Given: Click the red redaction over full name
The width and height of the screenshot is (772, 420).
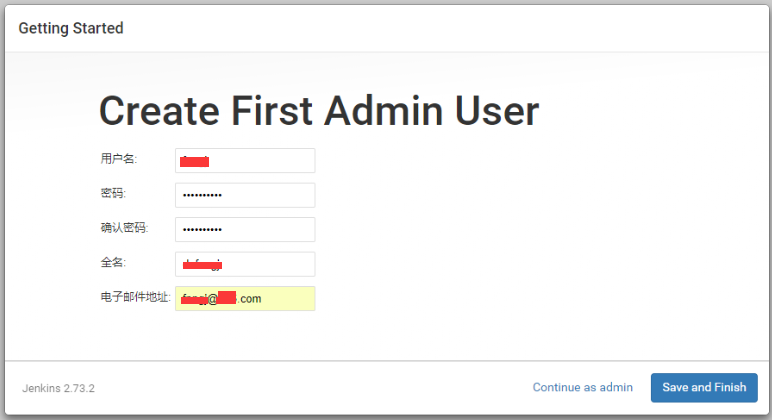Looking at the screenshot, I should point(202,265).
